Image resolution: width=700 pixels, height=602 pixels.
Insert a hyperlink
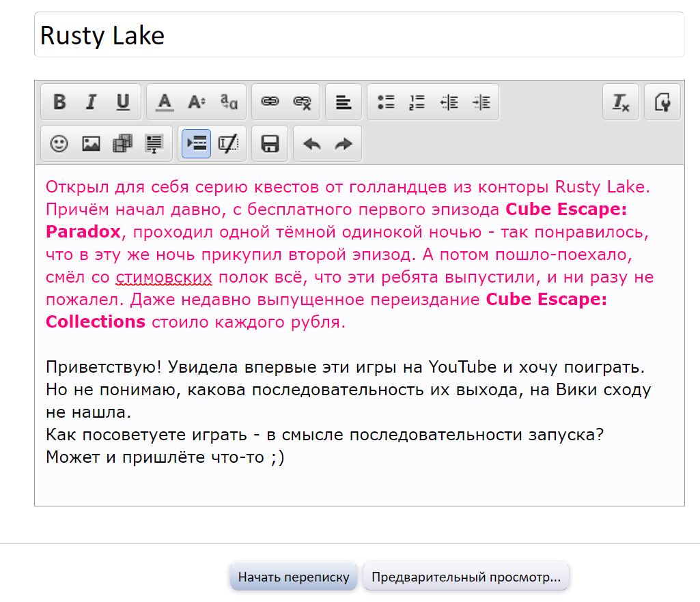(x=270, y=102)
